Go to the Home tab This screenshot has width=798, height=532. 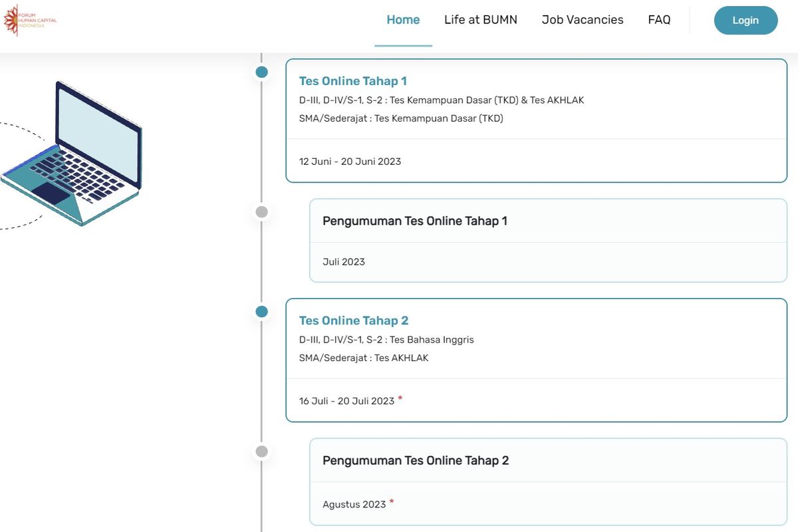[403, 20]
